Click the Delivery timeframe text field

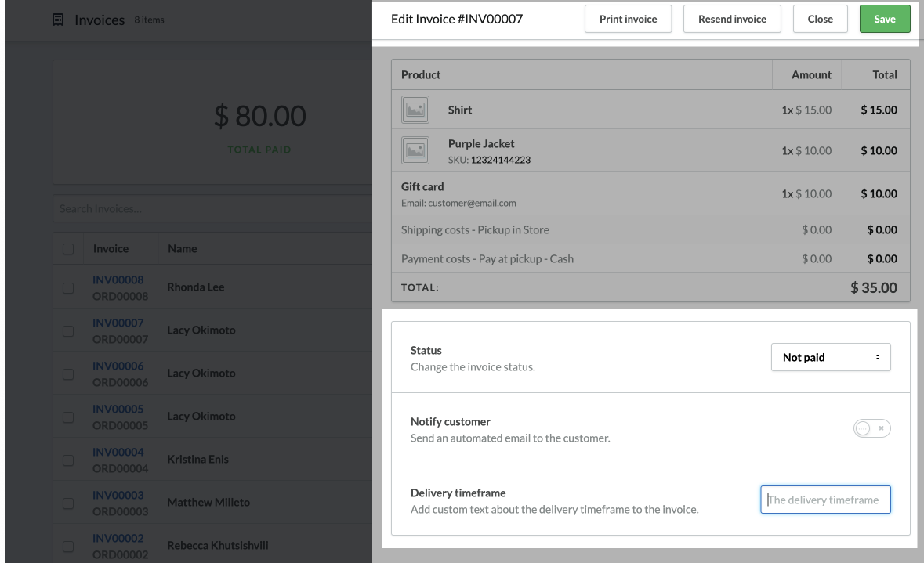pyautogui.click(x=825, y=500)
